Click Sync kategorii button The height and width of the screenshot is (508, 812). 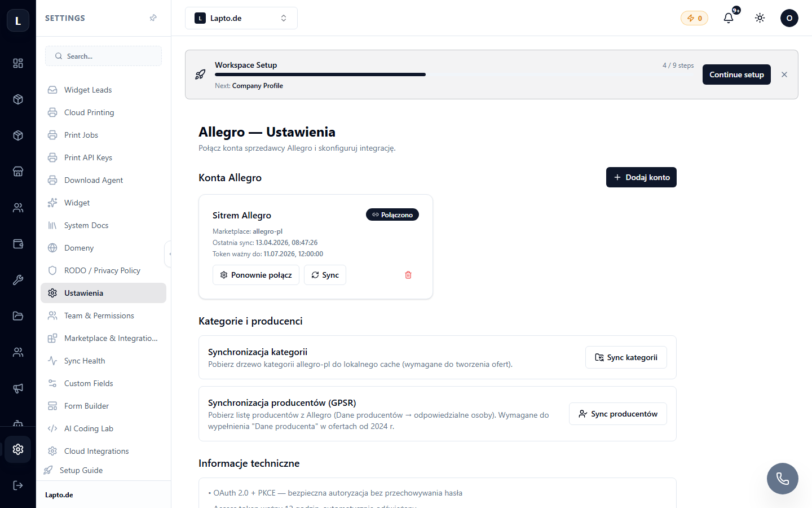click(x=626, y=357)
